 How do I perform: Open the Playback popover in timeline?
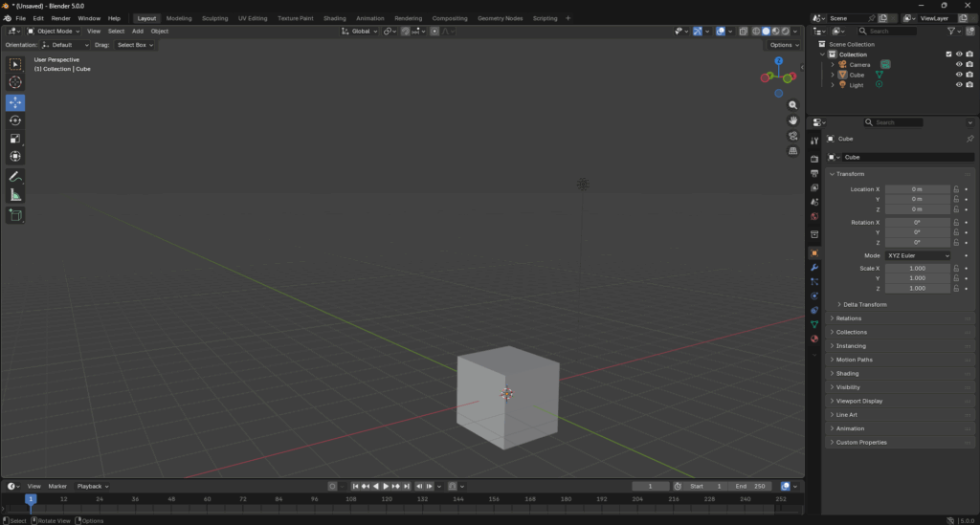[92, 486]
